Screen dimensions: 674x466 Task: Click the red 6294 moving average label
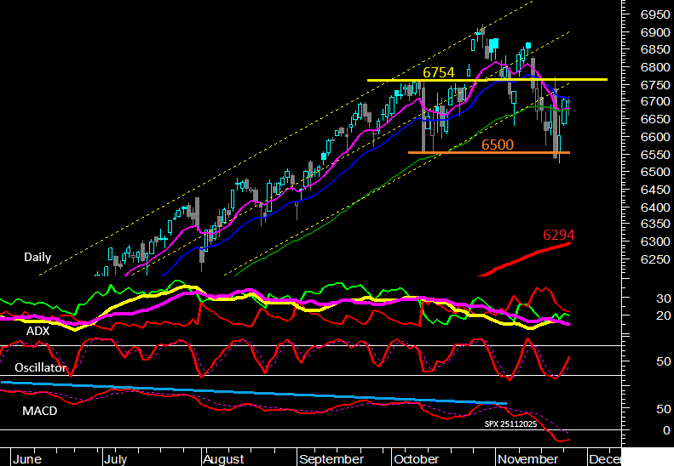[x=561, y=235]
